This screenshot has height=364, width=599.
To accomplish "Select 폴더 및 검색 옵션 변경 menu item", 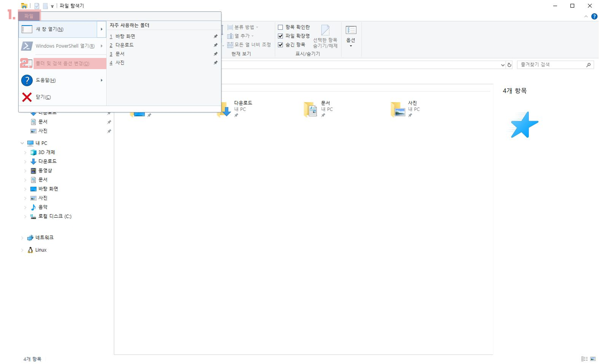I will point(63,63).
